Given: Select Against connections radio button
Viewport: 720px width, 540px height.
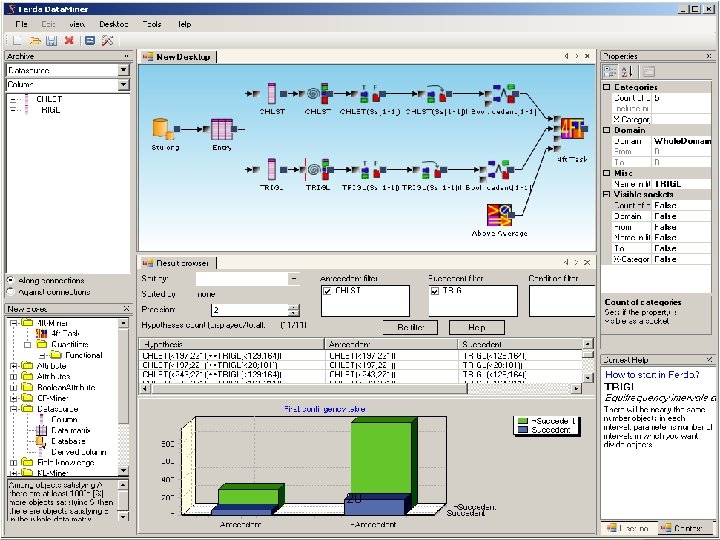Looking at the screenshot, I should pyautogui.click(x=10, y=292).
